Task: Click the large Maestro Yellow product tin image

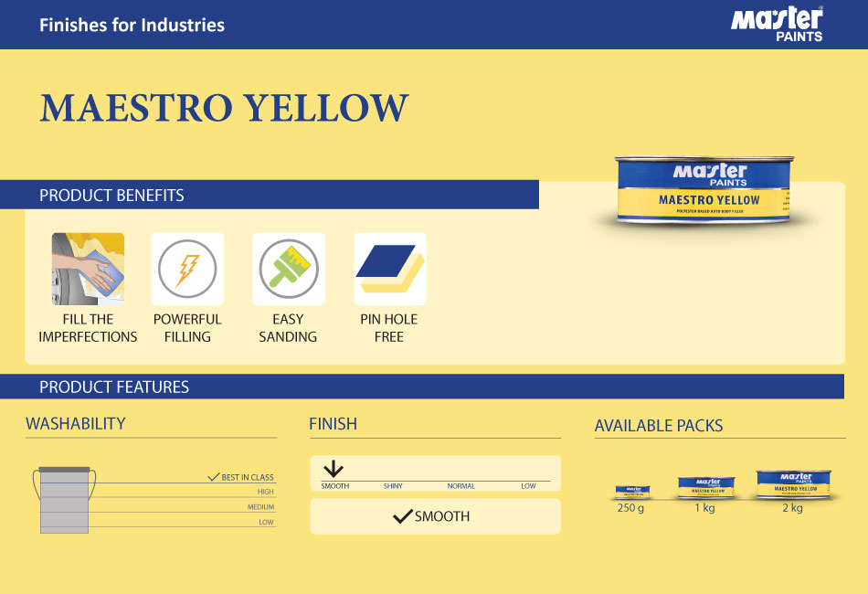Action: 704,190
